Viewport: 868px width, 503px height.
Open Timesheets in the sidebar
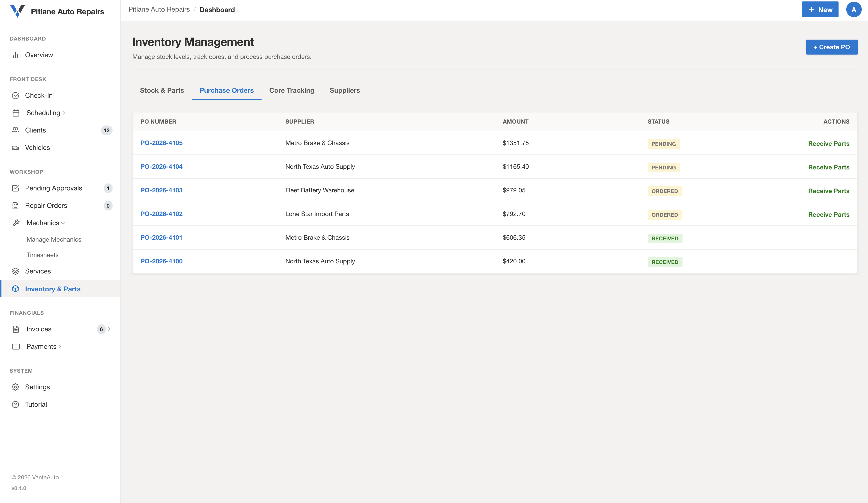click(x=42, y=255)
